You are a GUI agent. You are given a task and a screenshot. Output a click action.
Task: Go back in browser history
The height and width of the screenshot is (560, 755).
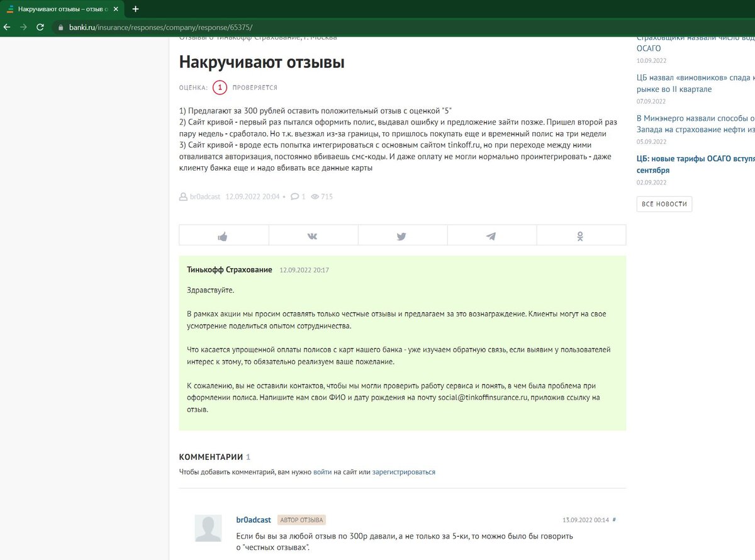tap(7, 28)
